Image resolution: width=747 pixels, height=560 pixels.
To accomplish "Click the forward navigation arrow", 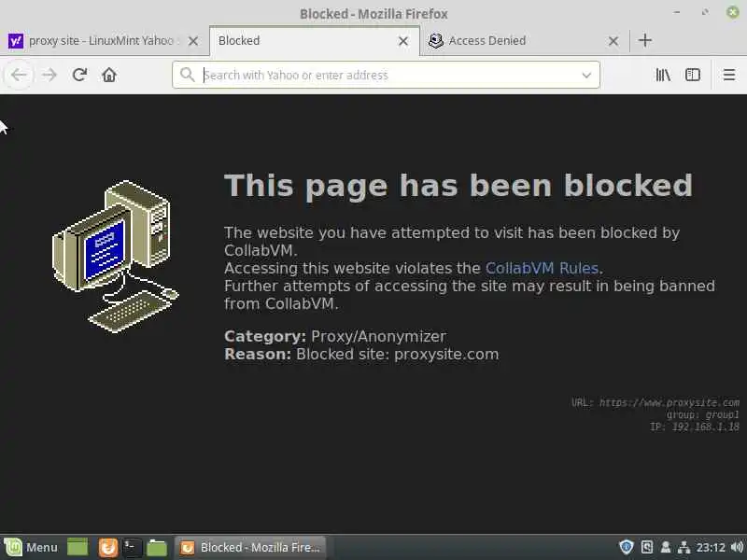I will coord(49,75).
